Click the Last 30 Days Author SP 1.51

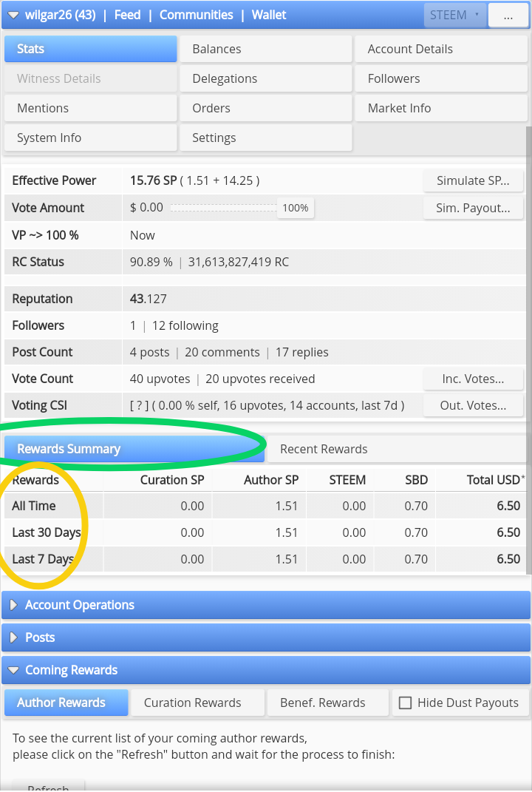coord(287,533)
